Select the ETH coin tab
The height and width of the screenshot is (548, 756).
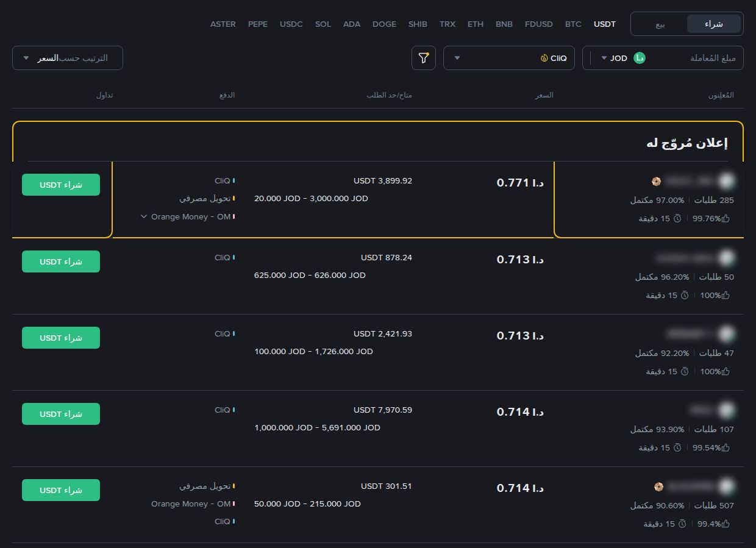point(476,24)
